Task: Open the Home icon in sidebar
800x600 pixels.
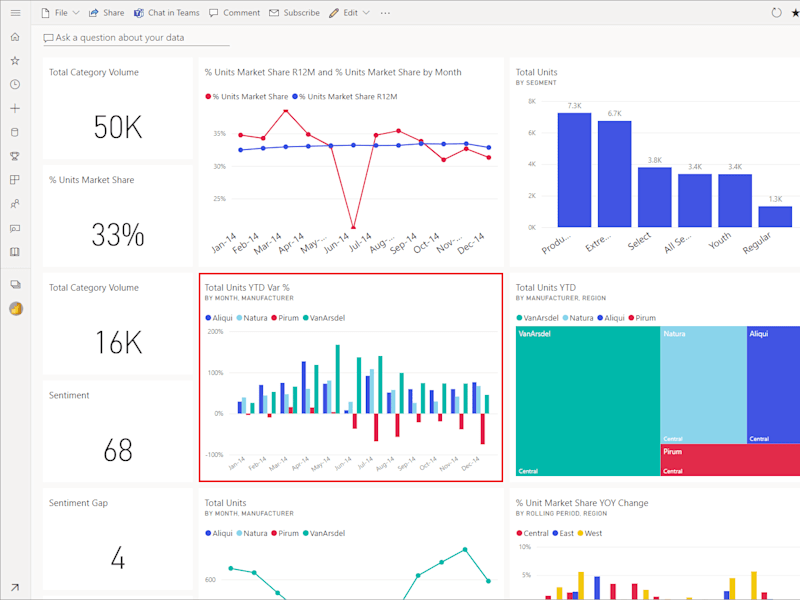Action: (15, 37)
